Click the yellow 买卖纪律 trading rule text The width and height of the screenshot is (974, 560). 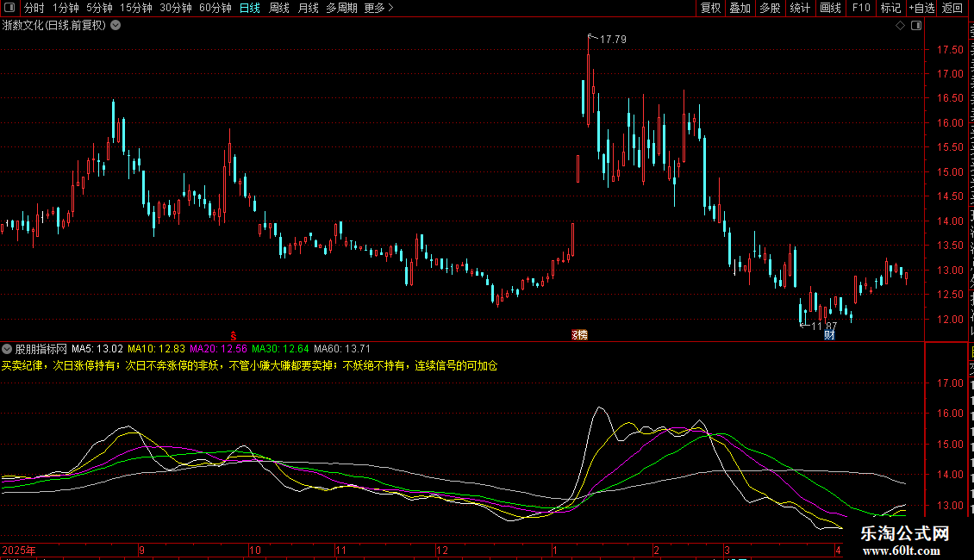coord(249,365)
